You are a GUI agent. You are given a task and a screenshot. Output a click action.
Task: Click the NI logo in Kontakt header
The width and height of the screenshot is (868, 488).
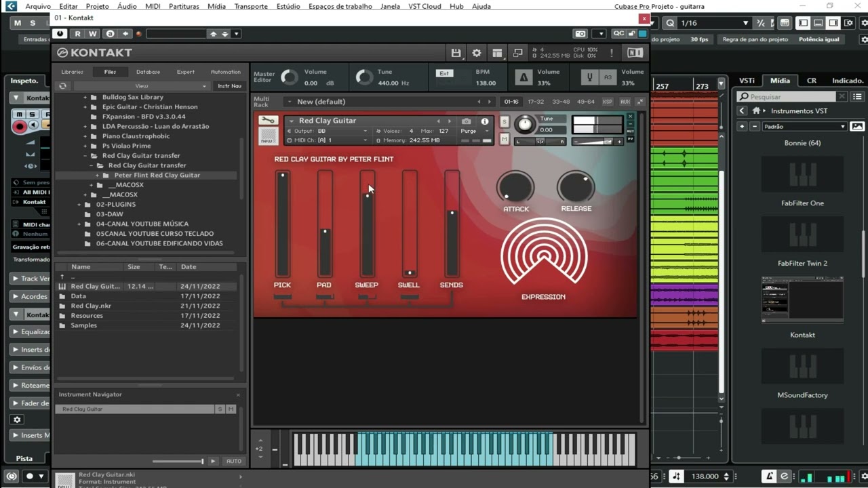pos(635,53)
